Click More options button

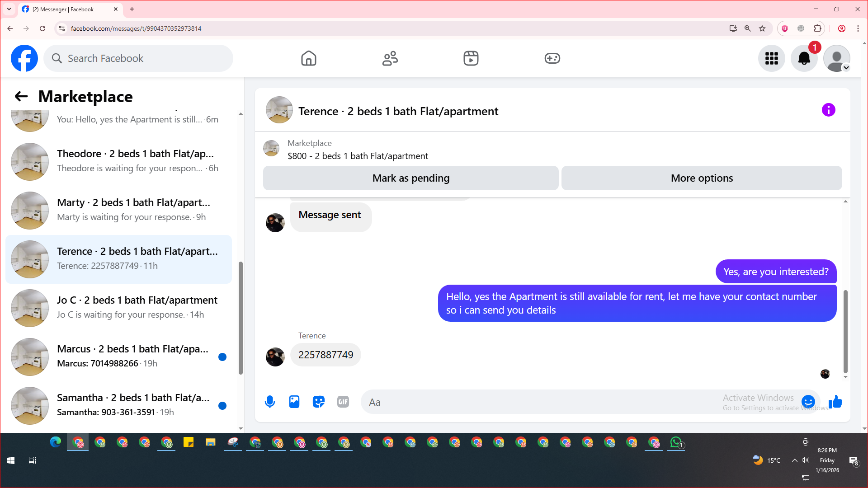coord(702,178)
